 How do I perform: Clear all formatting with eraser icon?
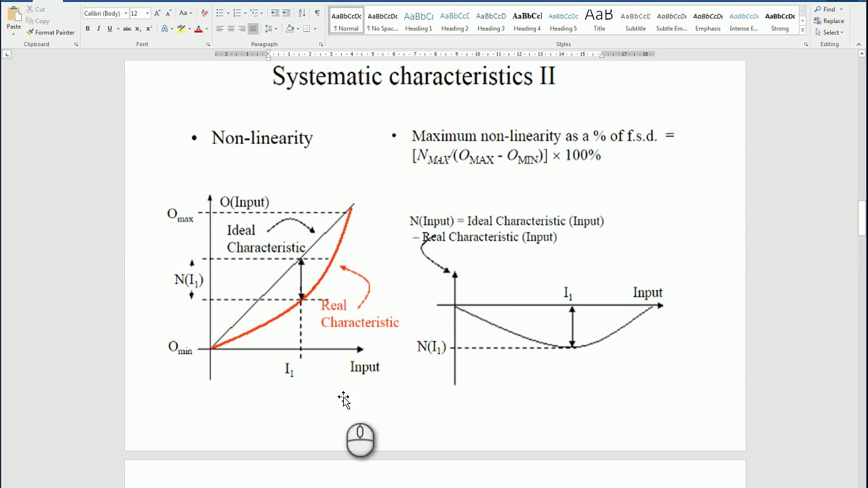[205, 14]
